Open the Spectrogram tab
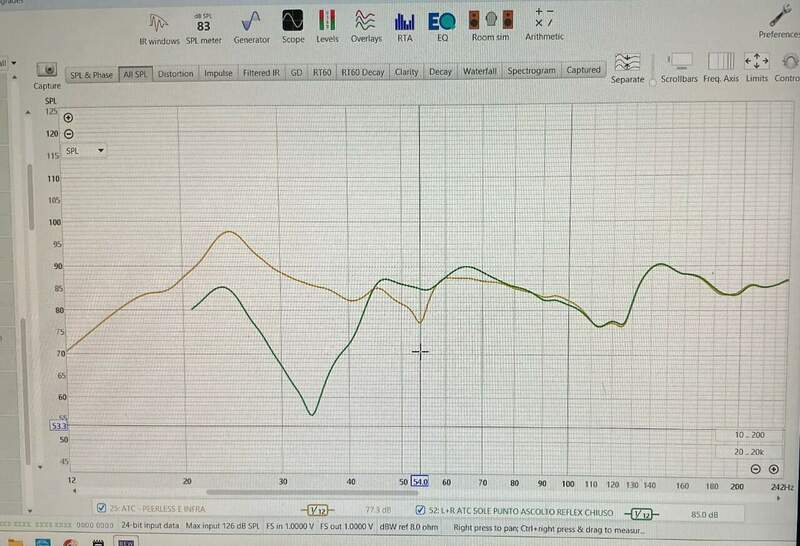The image size is (800, 546). pyautogui.click(x=531, y=70)
